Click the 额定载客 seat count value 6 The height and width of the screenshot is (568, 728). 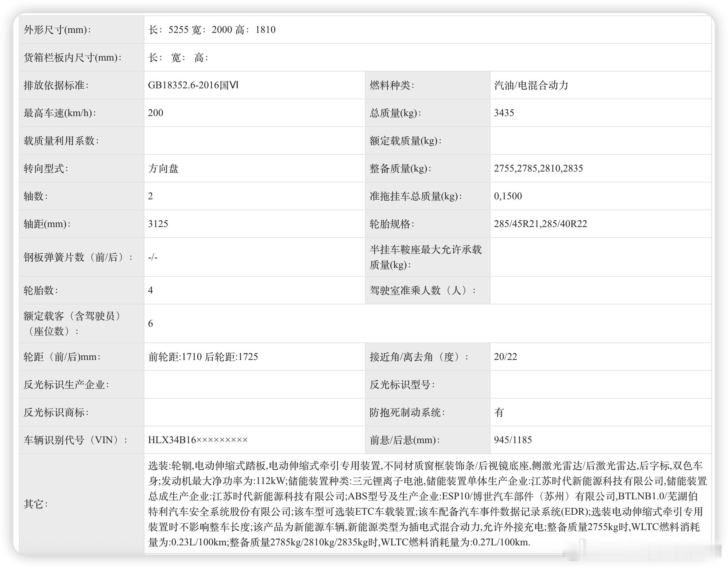pos(151,324)
